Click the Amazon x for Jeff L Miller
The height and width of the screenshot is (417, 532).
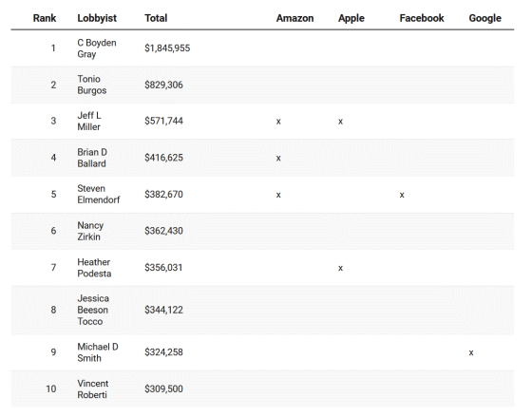tap(278, 122)
